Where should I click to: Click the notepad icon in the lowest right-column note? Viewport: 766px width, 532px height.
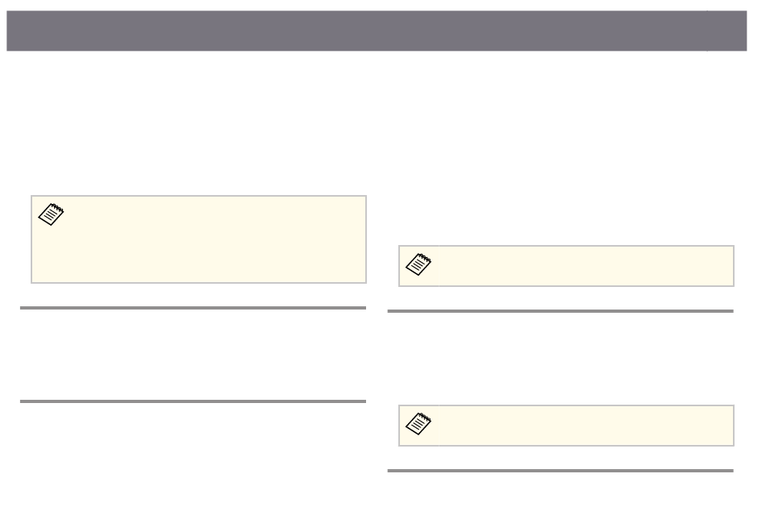tap(418, 423)
